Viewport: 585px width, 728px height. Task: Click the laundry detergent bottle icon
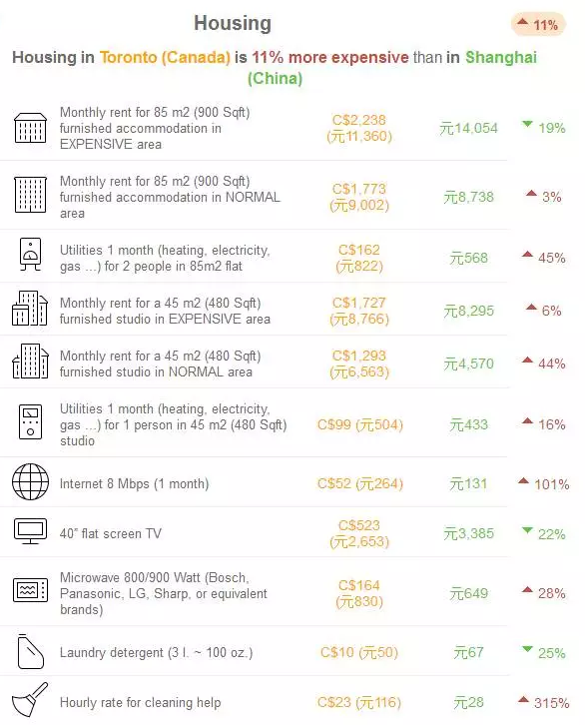[x=30, y=651]
